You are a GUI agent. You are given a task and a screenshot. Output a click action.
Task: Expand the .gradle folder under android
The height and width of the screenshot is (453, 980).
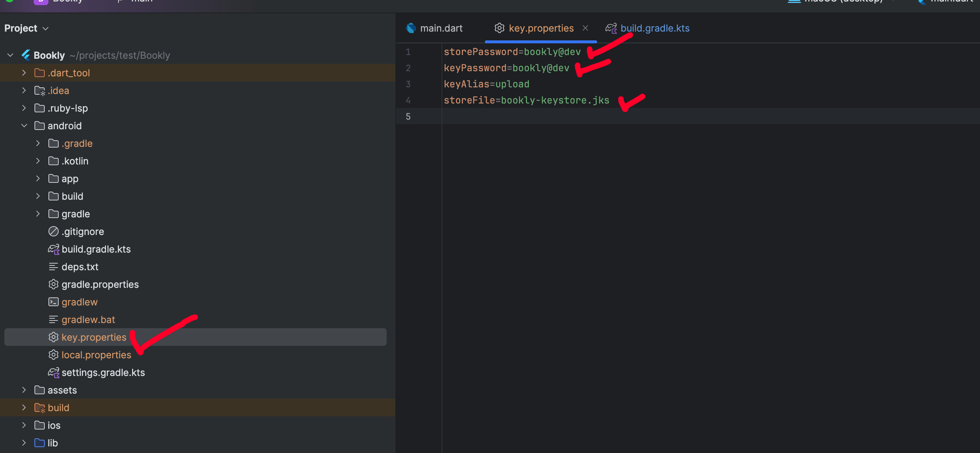pos(38,143)
